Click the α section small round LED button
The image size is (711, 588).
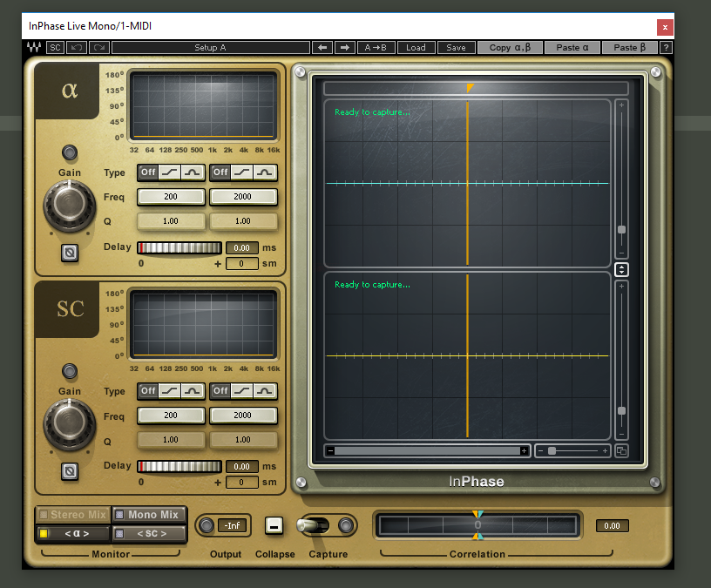[x=70, y=152]
